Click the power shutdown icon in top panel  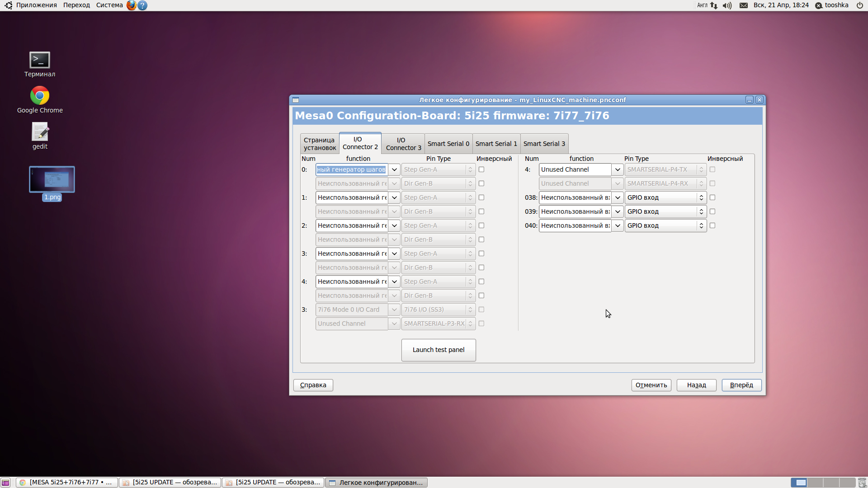click(x=859, y=5)
